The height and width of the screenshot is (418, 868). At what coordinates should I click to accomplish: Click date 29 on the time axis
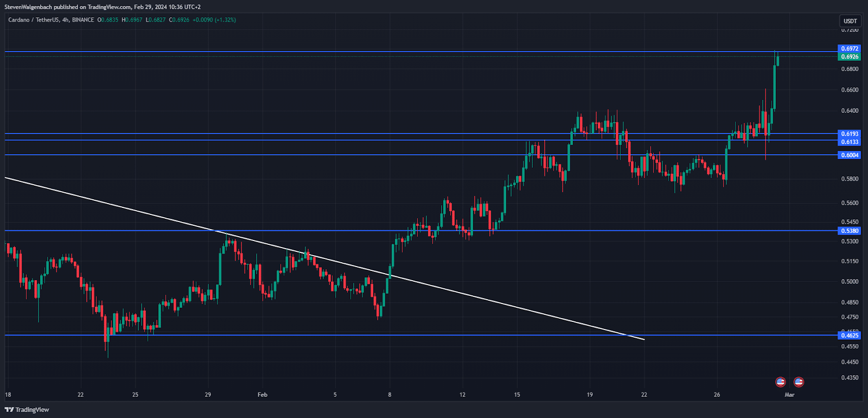208,395
